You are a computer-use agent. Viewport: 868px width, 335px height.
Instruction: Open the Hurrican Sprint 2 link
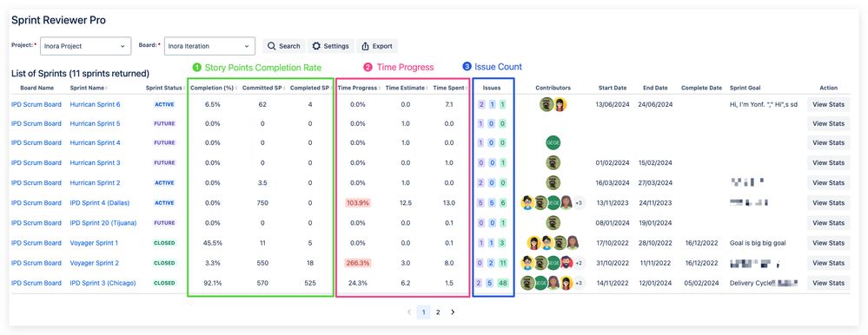95,183
